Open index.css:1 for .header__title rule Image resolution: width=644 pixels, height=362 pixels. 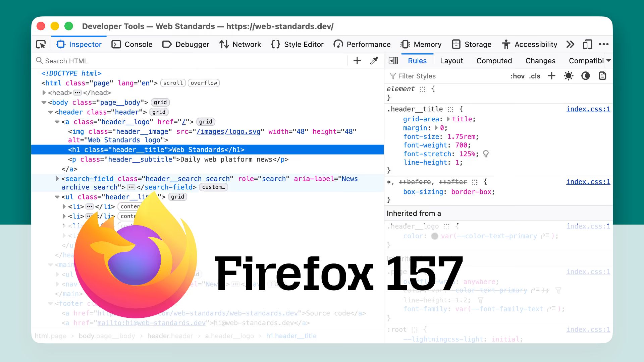588,109
